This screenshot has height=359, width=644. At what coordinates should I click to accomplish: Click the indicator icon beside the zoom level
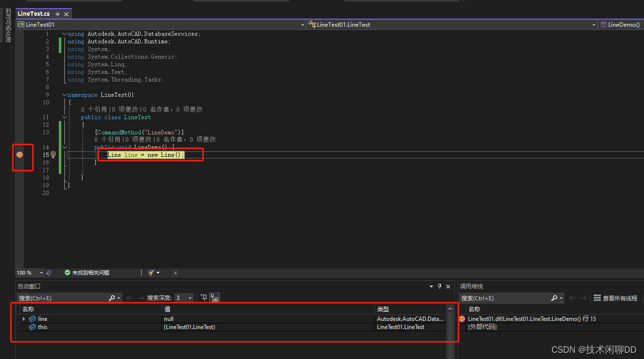tap(49, 273)
